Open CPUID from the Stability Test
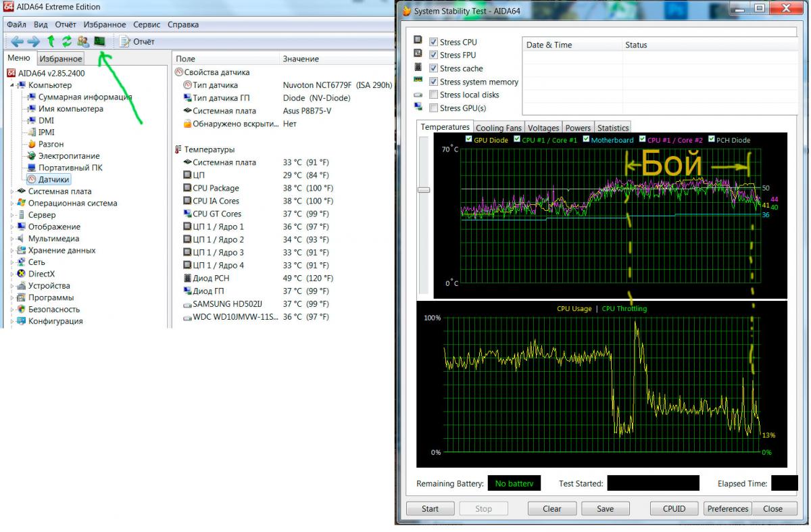The image size is (811, 532). [674, 509]
